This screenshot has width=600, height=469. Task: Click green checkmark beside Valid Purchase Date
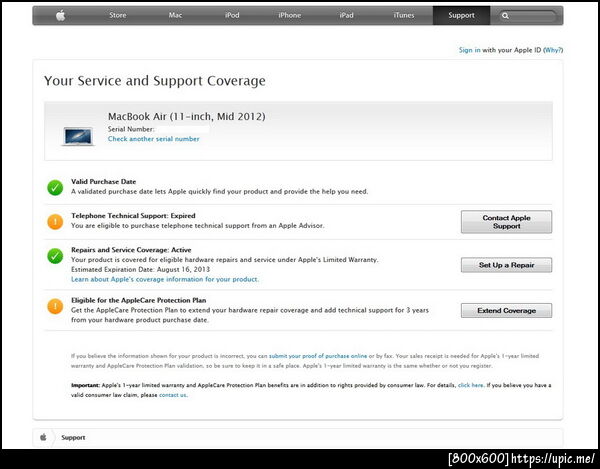pos(55,187)
